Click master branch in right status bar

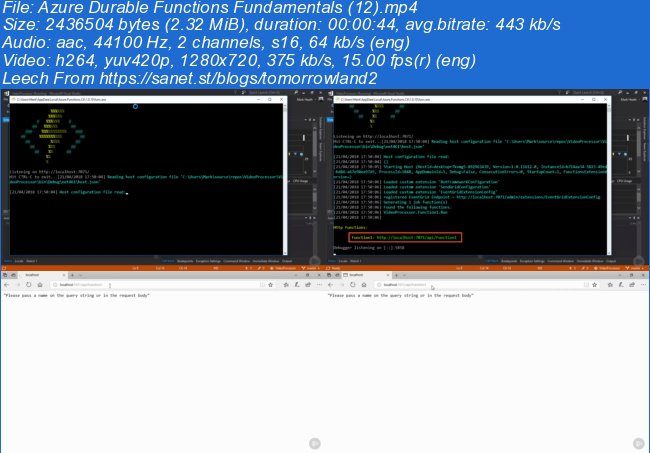coord(635,269)
